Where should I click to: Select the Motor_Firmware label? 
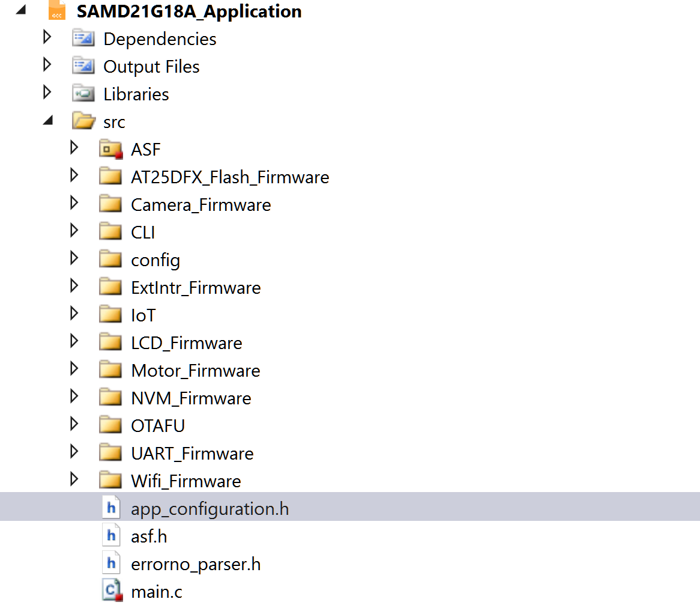click(196, 371)
